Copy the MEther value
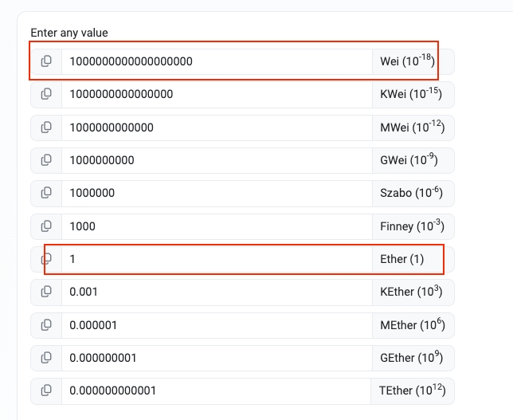 [x=46, y=325]
